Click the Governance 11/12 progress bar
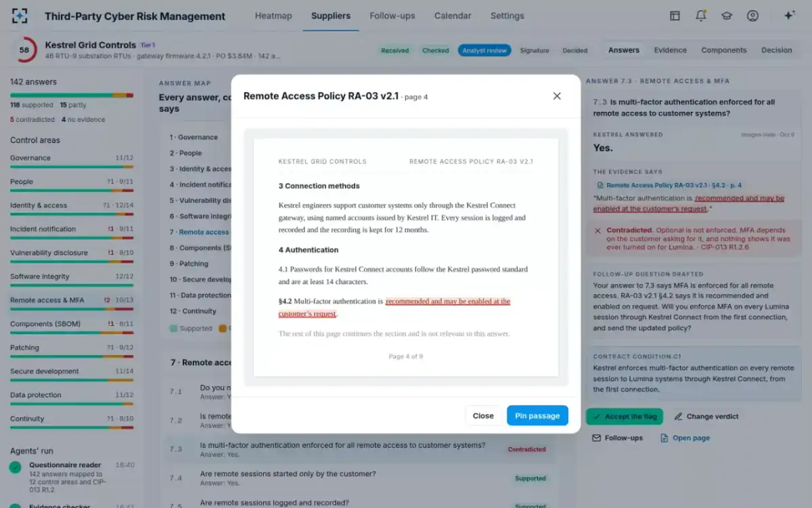812x508 pixels. coord(72,167)
